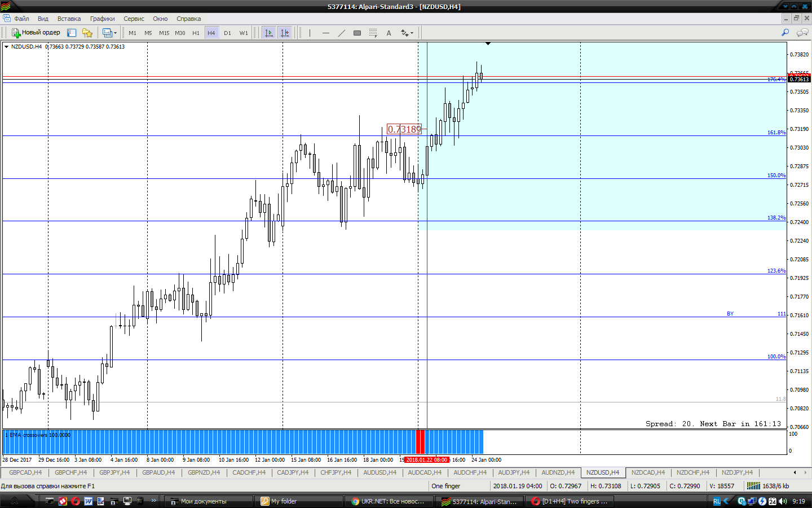The image size is (812, 508).
Task: Open the Новый ордер (new order) dialog
Action: coord(36,33)
